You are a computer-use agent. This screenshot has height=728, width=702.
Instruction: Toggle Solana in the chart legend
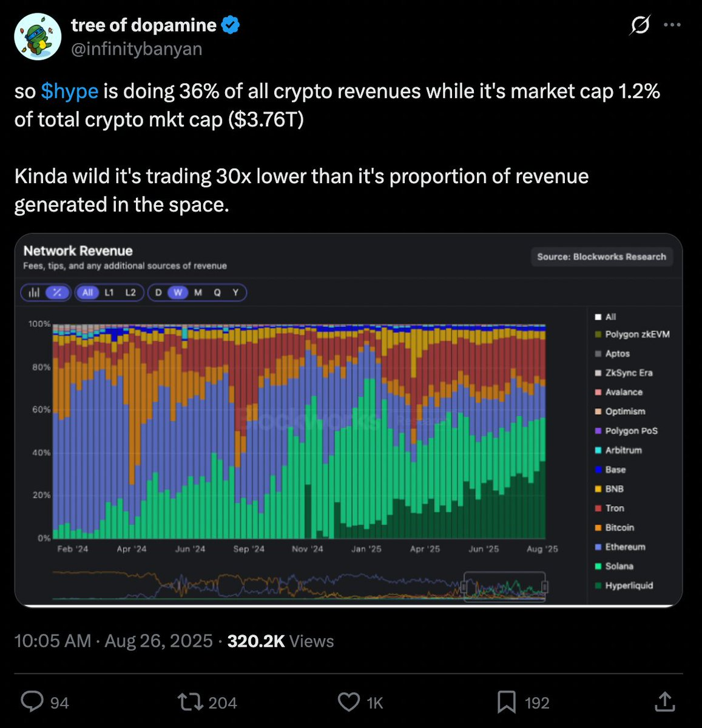pos(620,566)
